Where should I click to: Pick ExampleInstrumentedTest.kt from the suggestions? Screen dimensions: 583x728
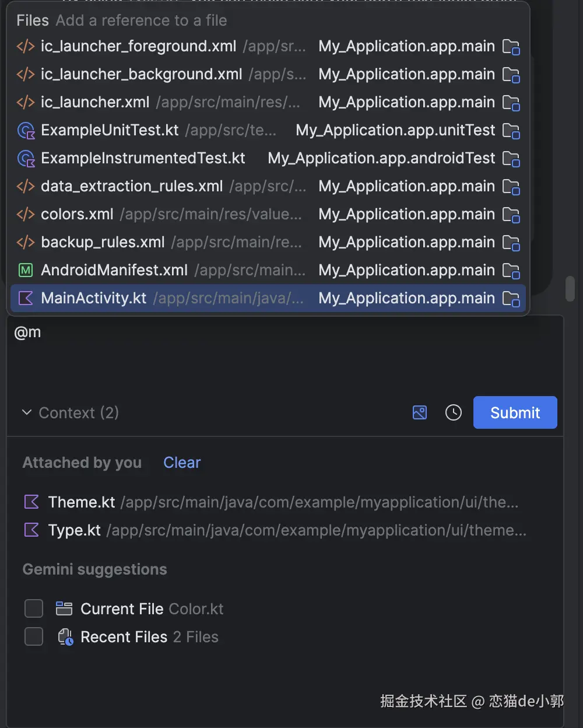[143, 158]
